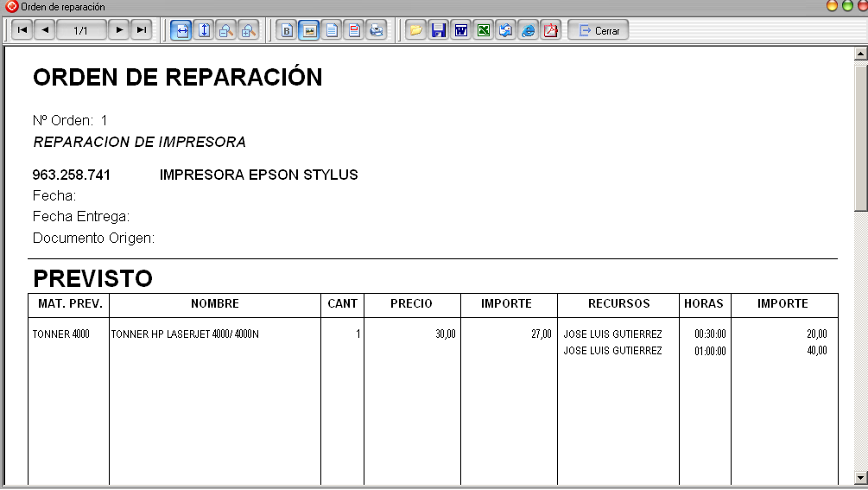The width and height of the screenshot is (868, 490).
Task: Save the report with floppy icon
Action: (439, 30)
